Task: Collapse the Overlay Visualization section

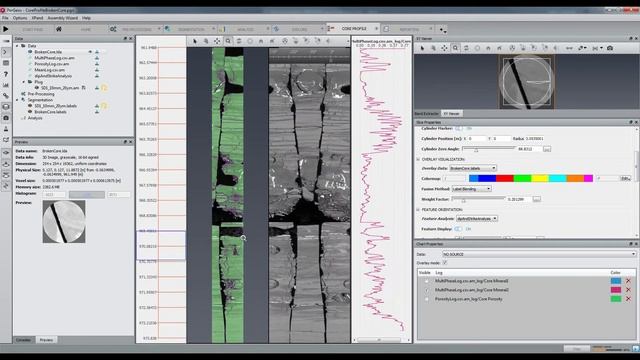Action: click(x=418, y=159)
